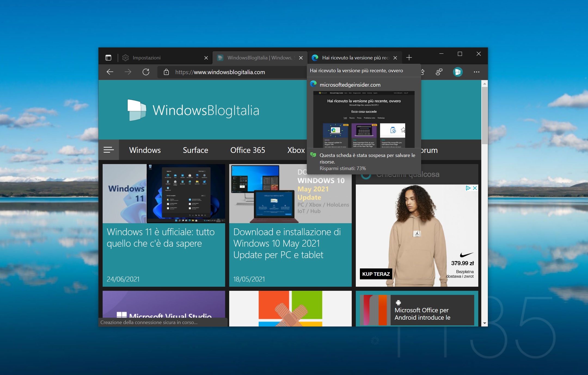Image resolution: width=588 pixels, height=375 pixels.
Task: Click the Windows 11 article thumbnail image
Action: pos(164,193)
